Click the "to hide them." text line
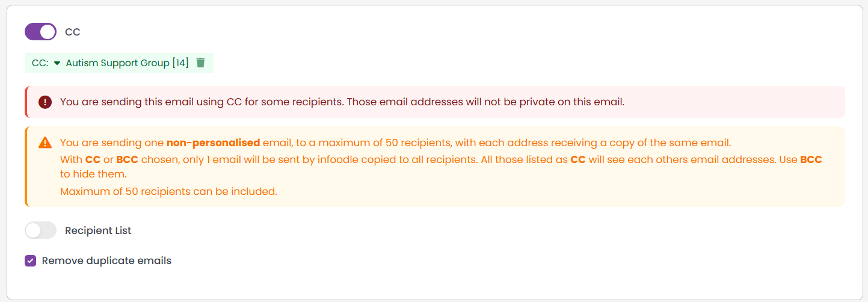Viewport: 868px width, 302px height. (93, 174)
